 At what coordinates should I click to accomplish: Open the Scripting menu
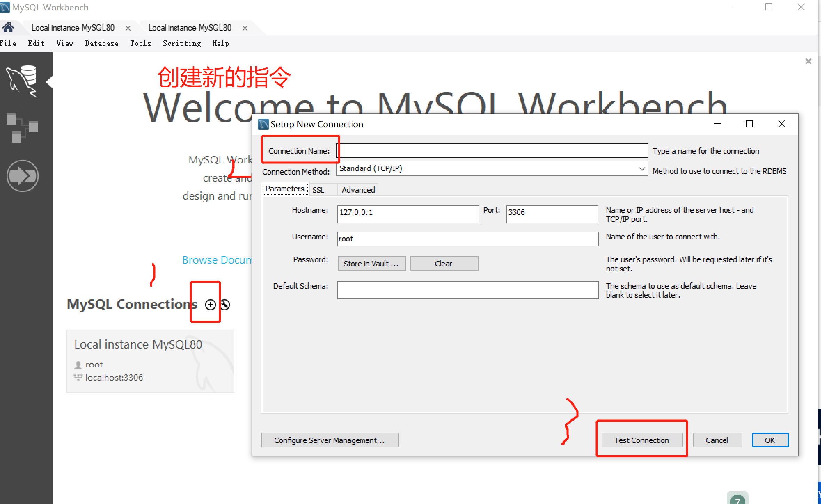tap(182, 43)
